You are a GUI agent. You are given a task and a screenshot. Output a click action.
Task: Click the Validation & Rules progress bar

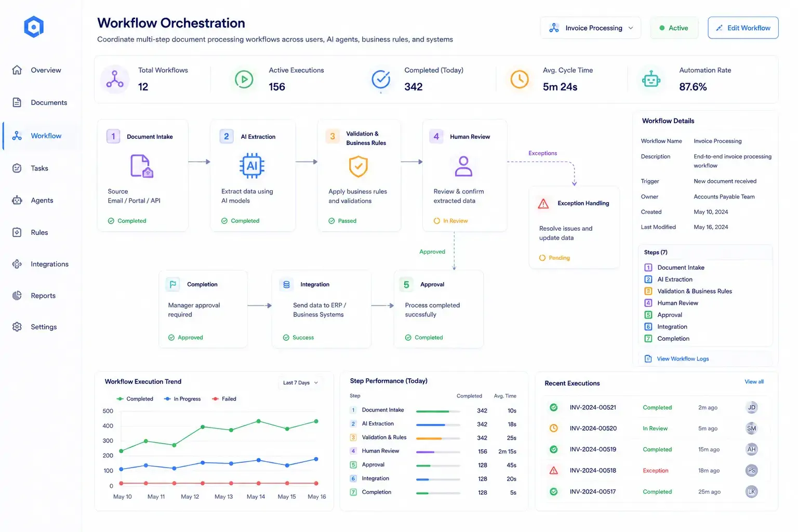(x=438, y=438)
